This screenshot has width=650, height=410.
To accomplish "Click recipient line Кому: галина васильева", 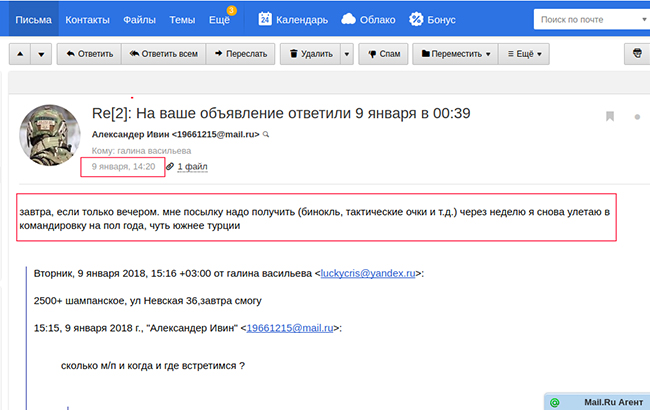I will pos(141,151).
